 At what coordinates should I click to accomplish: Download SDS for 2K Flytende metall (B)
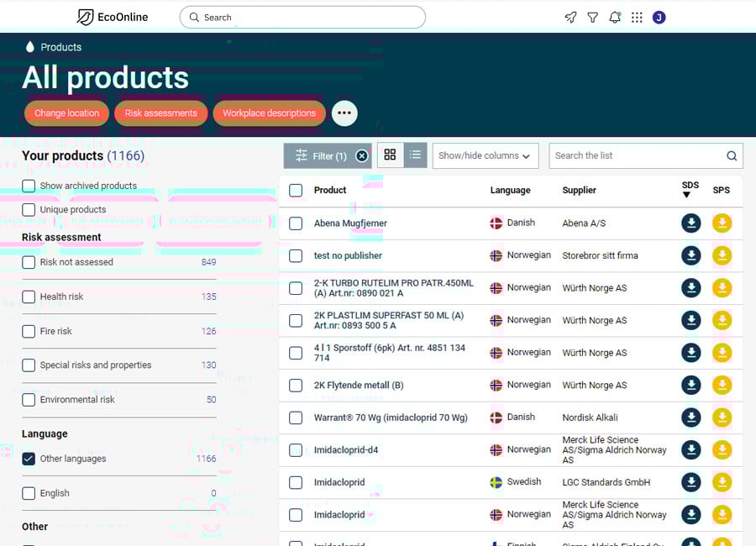[691, 385]
